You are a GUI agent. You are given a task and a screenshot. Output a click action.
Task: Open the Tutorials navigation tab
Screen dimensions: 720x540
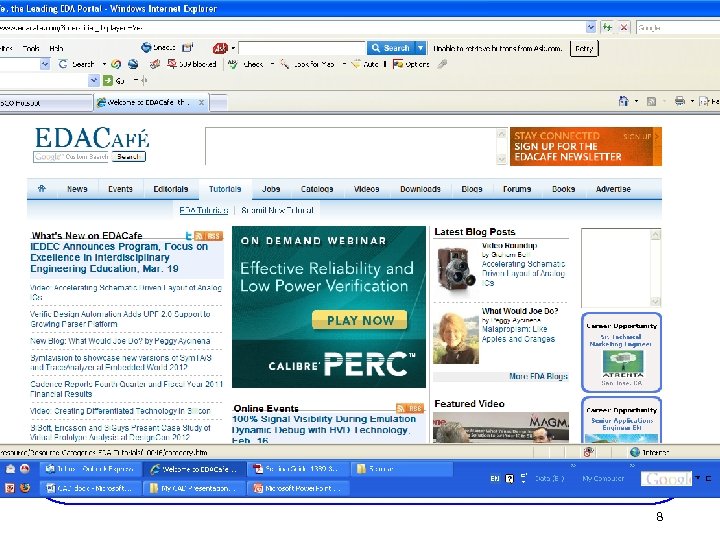coord(225,189)
